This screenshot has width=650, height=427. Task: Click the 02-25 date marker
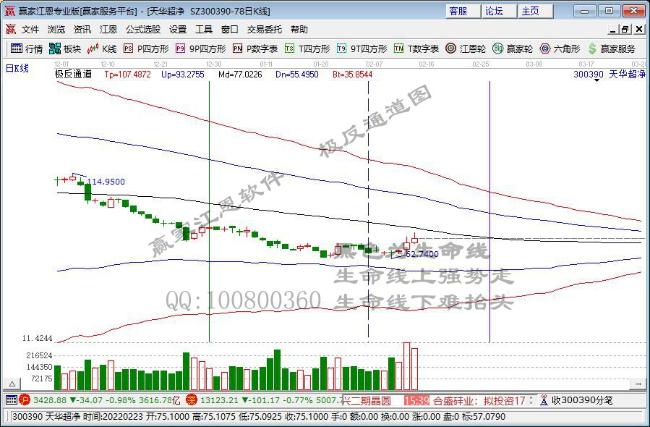tap(481, 64)
